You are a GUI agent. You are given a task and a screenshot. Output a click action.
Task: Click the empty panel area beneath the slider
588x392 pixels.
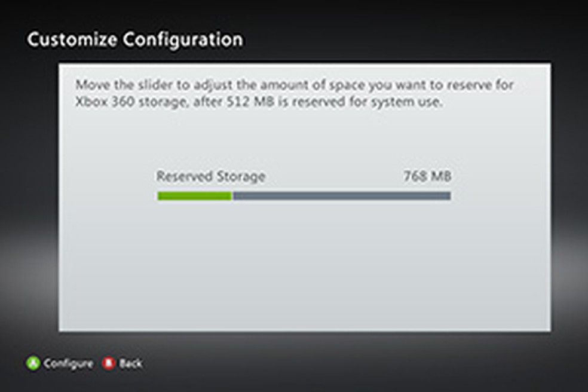[305, 269]
